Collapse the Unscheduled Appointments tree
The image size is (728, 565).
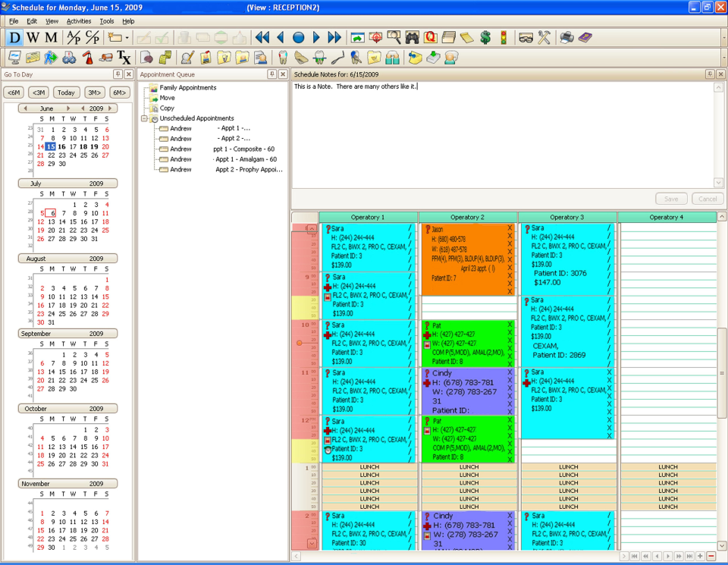pyautogui.click(x=143, y=118)
